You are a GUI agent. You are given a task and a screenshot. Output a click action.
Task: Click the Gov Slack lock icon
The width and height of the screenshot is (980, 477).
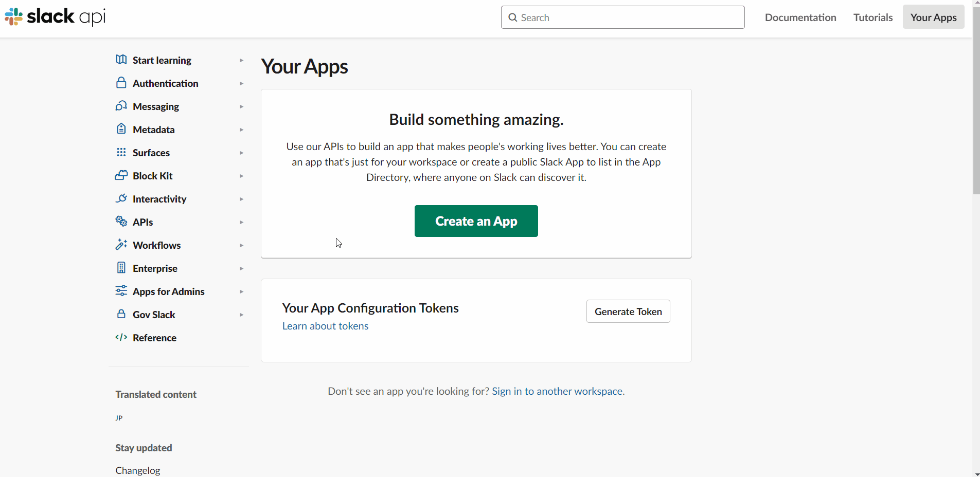pos(120,314)
